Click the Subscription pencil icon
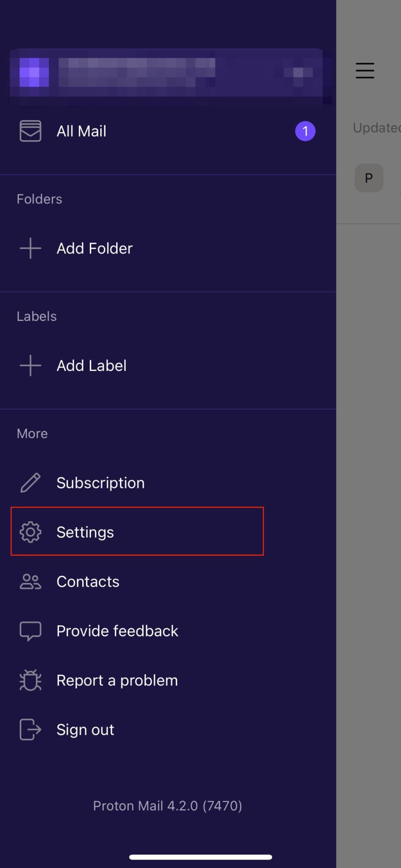This screenshot has width=401, height=868. (x=30, y=482)
